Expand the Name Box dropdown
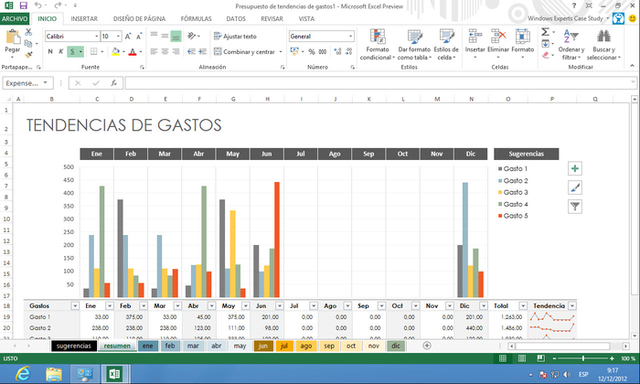 click(45, 83)
